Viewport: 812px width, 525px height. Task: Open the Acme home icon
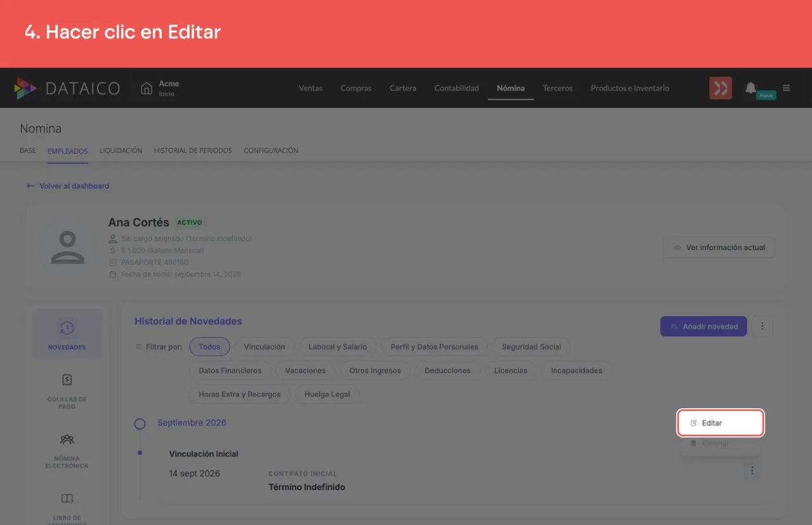(x=147, y=88)
